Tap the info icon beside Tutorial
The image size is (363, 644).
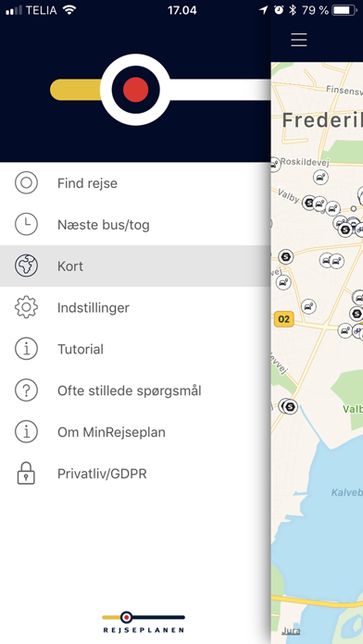[26, 349]
